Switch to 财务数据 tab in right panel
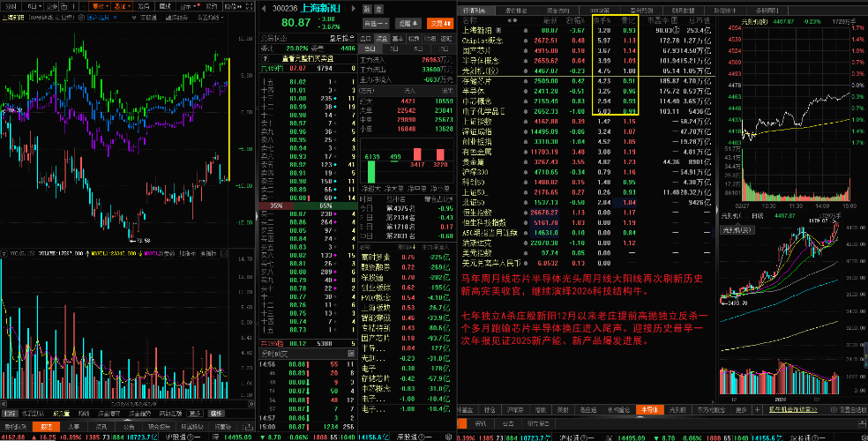This screenshot has width=868, height=441. click(x=683, y=11)
